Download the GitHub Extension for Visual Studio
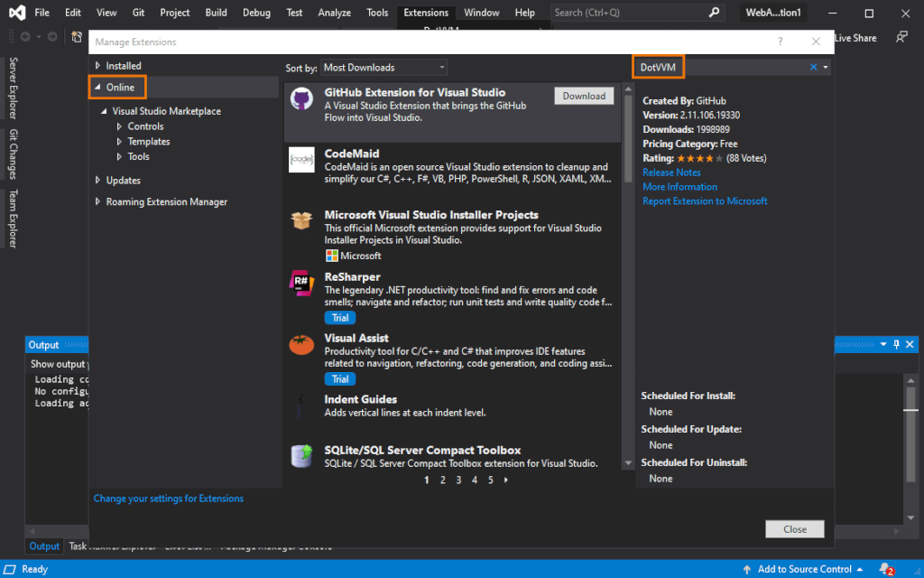The image size is (924, 578). point(584,96)
